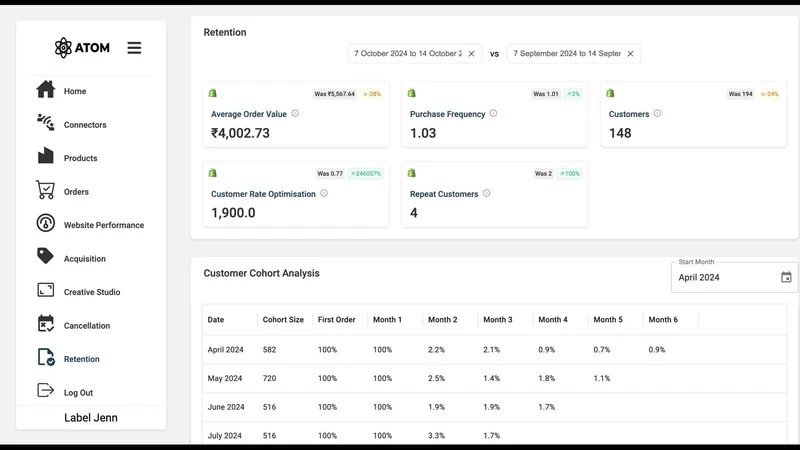
Task: Clear the 7 October 2024 date range
Action: [471, 54]
